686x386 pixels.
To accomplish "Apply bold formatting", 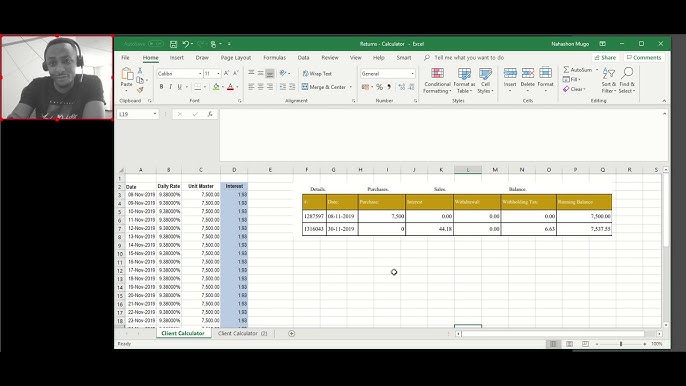I will coord(161,87).
